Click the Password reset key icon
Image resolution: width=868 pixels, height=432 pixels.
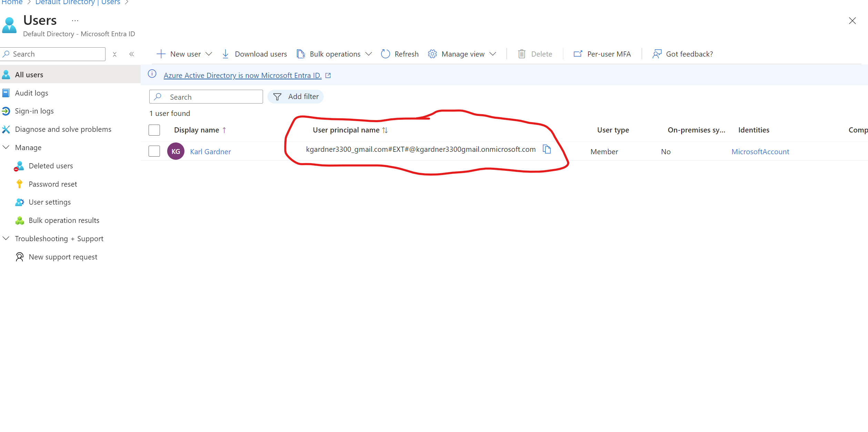tap(20, 184)
